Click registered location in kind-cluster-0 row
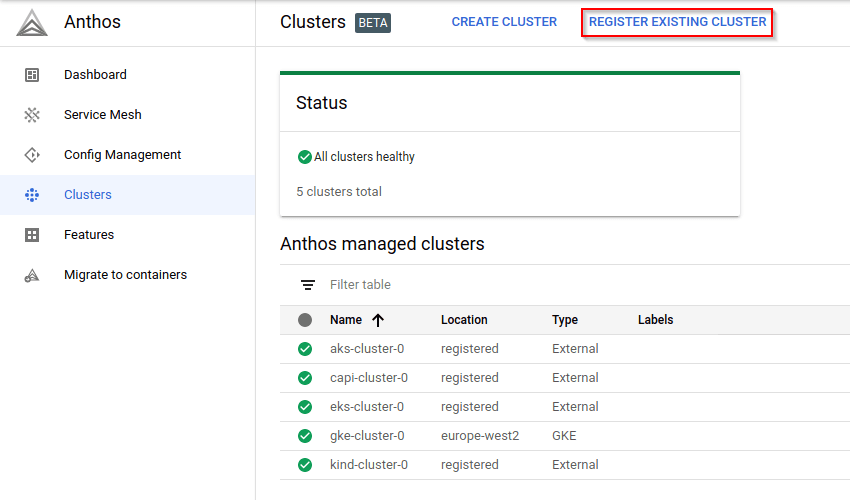Image resolution: width=850 pixels, height=500 pixels. 469,465
